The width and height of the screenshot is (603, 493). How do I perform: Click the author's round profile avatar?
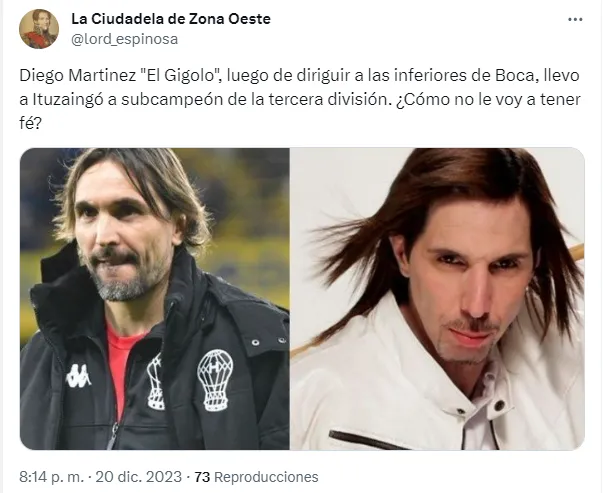tap(39, 29)
